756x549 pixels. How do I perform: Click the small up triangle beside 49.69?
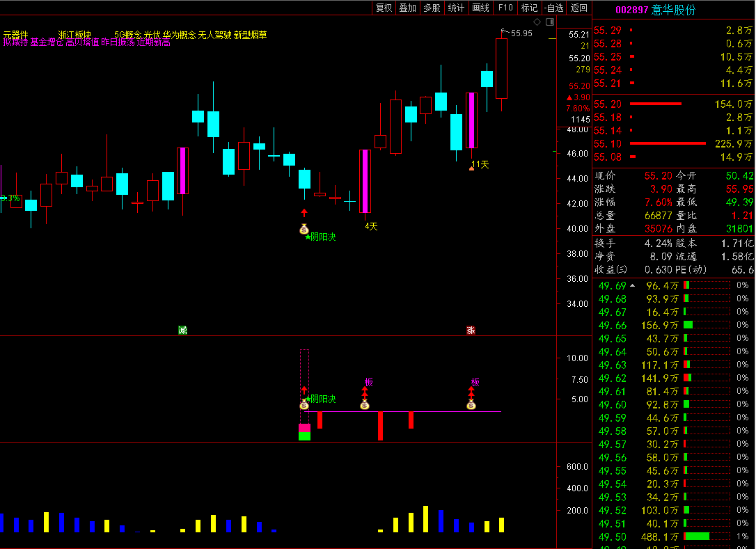(x=632, y=286)
